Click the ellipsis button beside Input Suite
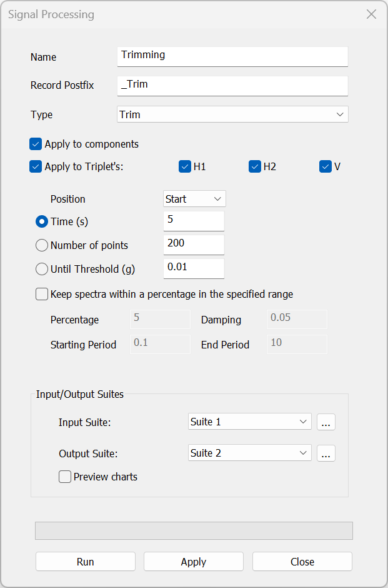 click(x=326, y=422)
